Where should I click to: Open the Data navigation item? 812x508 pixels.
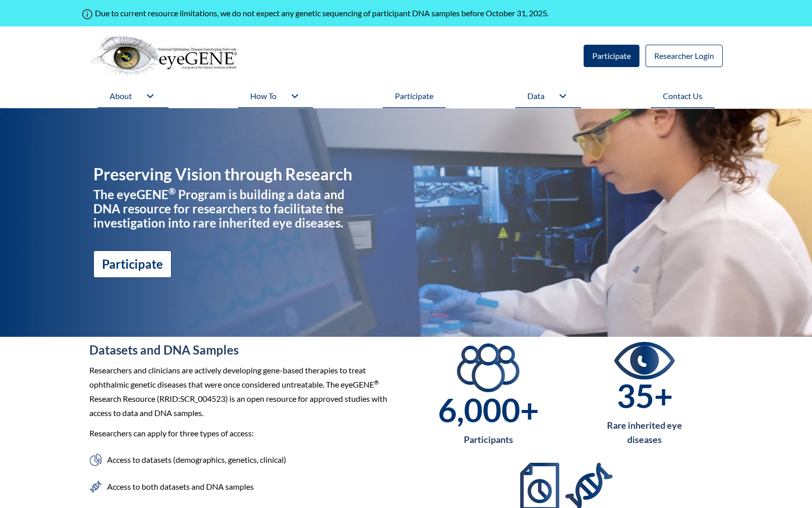pyautogui.click(x=536, y=96)
